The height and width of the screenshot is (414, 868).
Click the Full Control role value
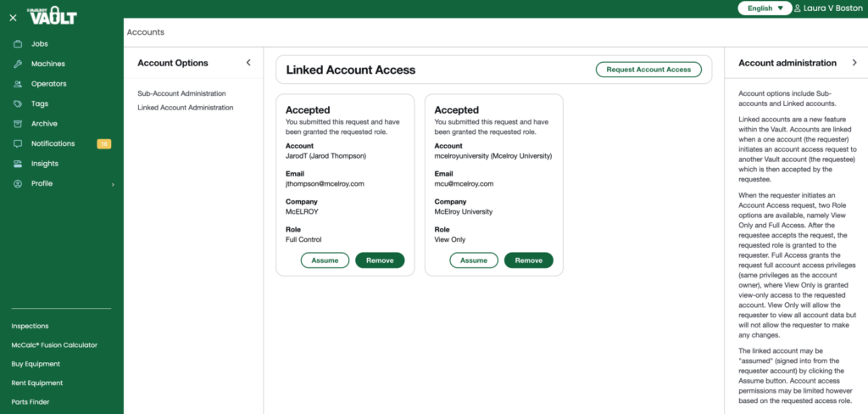(303, 240)
